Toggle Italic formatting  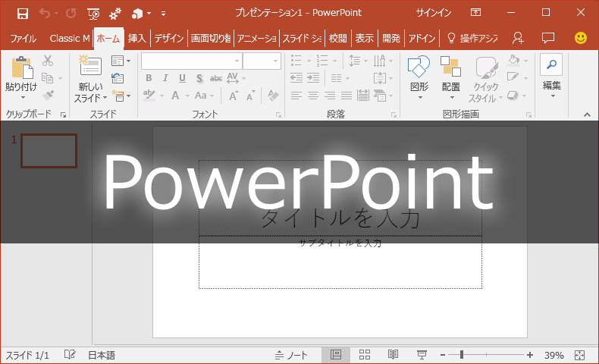pos(165,78)
